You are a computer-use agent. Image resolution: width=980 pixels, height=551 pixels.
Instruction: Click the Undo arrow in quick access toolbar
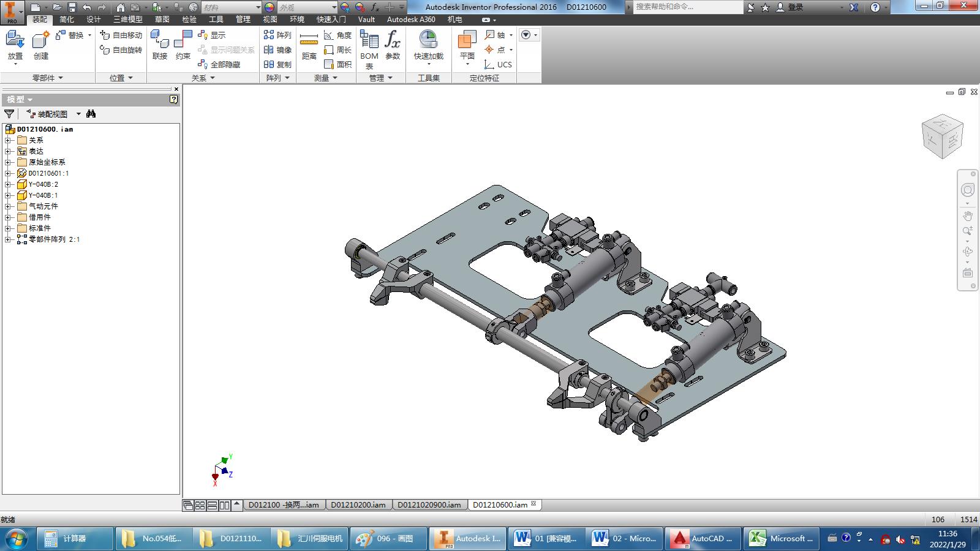tap(86, 7)
